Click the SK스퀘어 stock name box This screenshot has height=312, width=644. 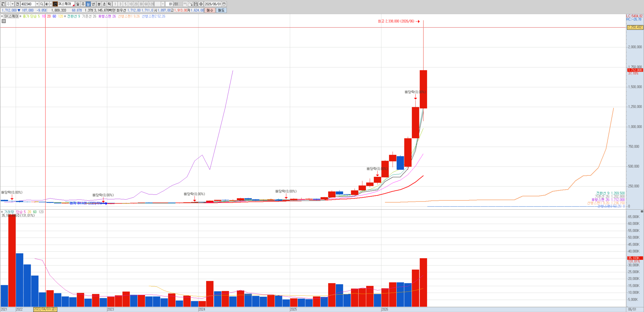pyautogui.click(x=66, y=4)
